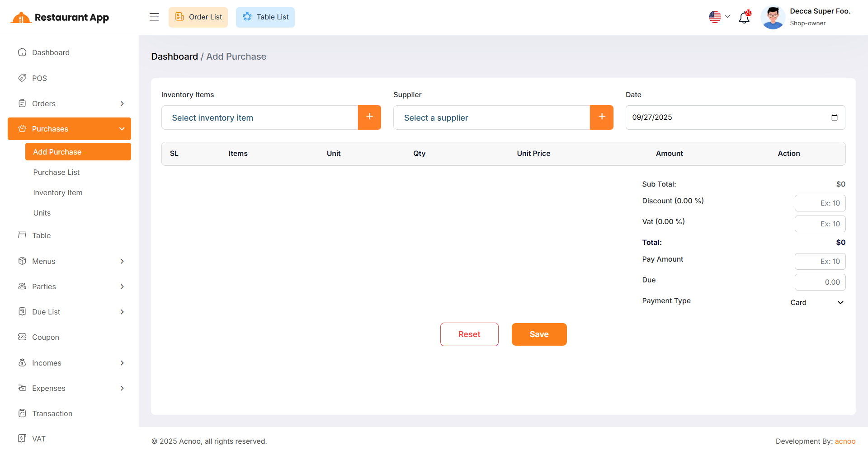Open Inventory Item submenu entry
This screenshot has width=868, height=455.
(x=57, y=192)
